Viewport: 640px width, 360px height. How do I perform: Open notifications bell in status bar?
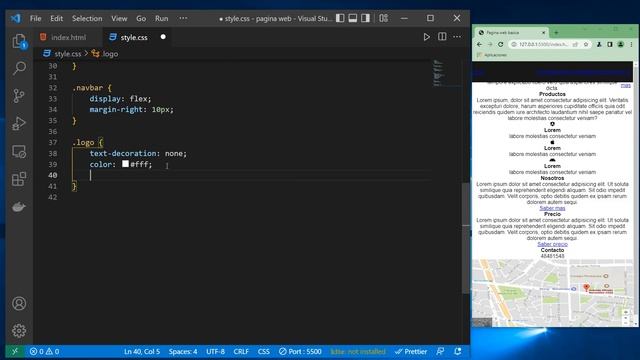(458, 351)
